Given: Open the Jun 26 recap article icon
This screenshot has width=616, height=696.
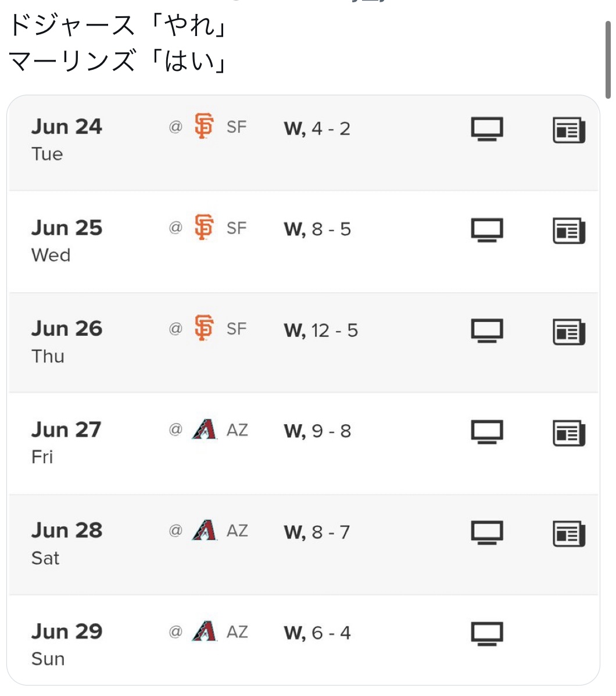Looking at the screenshot, I should (569, 332).
